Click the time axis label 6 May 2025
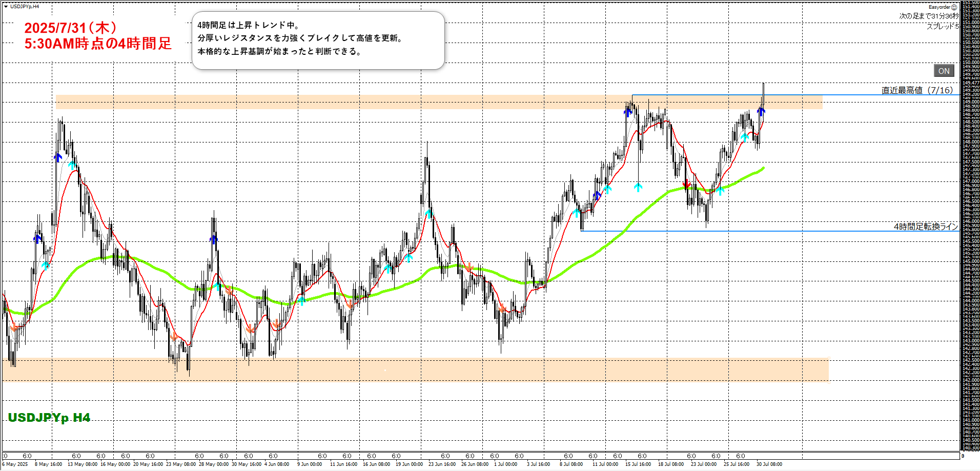Screen dimensions: 980x471 click(15, 464)
